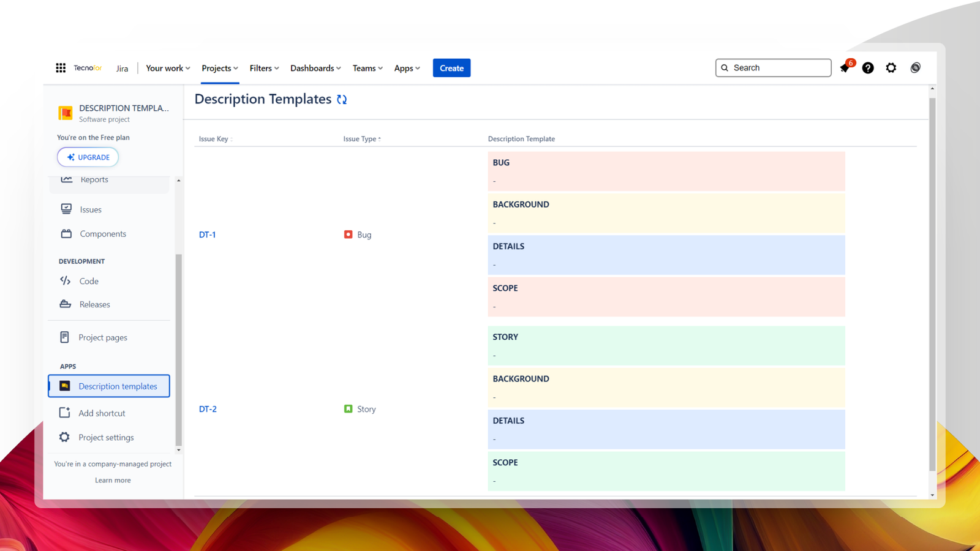
Task: Click the refresh icon beside Description Templates
Action: (342, 99)
